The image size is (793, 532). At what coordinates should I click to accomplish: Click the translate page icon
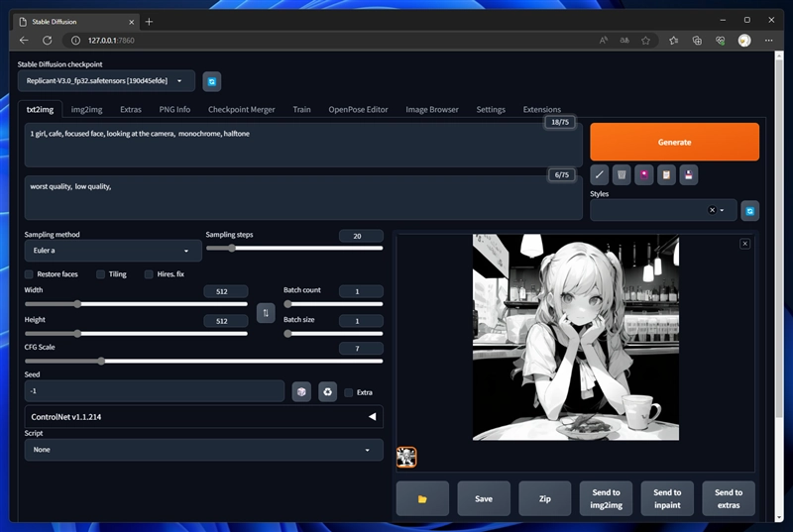[x=624, y=41]
